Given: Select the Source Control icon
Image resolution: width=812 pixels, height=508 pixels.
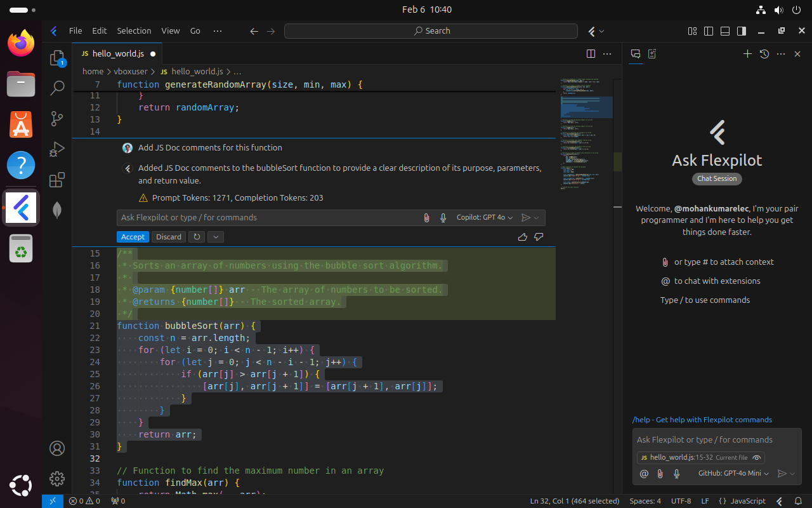Looking at the screenshot, I should (x=57, y=119).
